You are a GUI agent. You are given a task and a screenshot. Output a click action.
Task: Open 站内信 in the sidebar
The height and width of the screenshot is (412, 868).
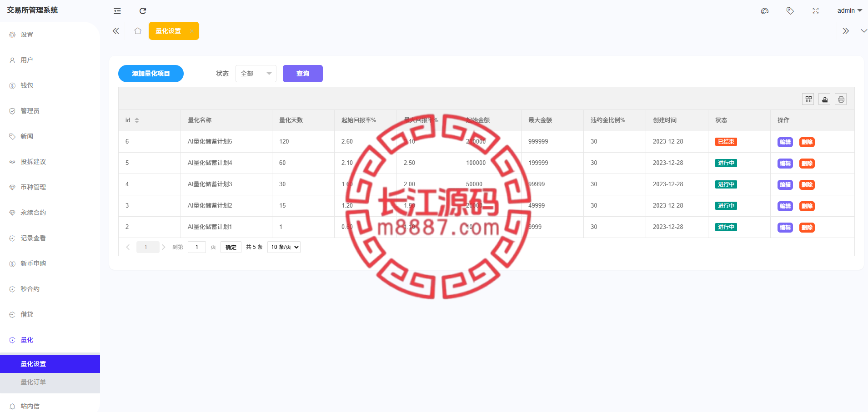coord(50,406)
